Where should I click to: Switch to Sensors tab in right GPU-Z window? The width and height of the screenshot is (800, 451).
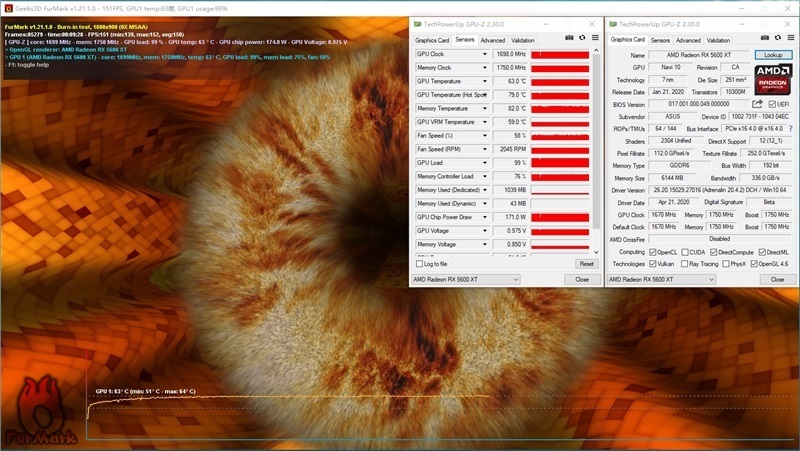pyautogui.click(x=660, y=40)
